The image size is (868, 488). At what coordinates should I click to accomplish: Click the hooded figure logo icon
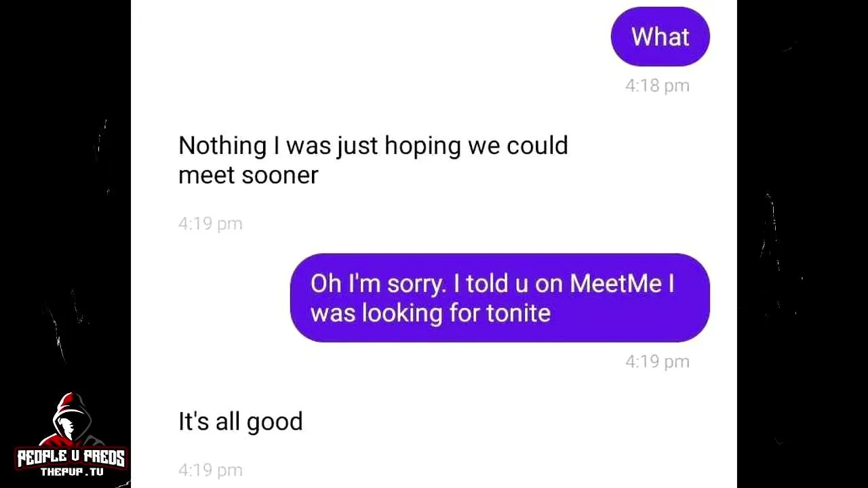pos(70,421)
